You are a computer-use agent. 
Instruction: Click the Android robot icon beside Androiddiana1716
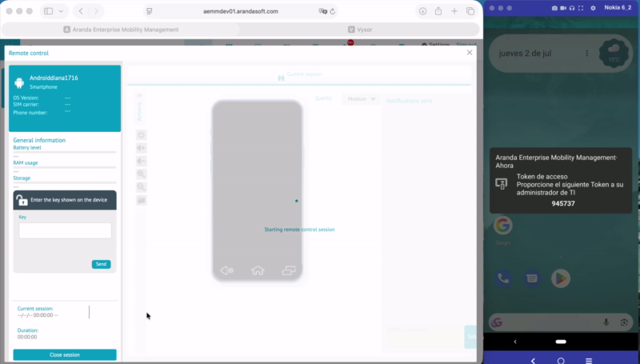19,82
